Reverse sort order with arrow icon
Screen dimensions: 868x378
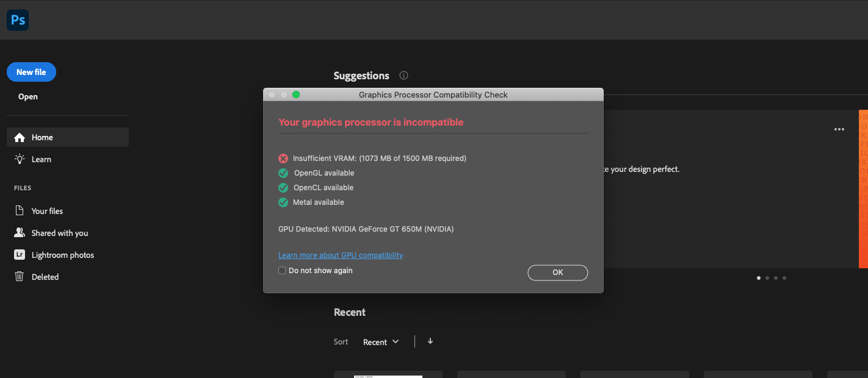(x=430, y=341)
